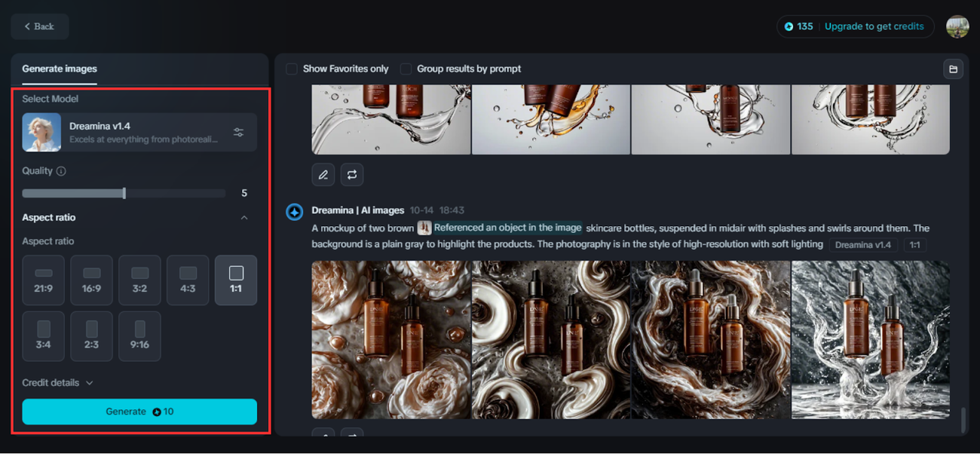This screenshot has width=980, height=456.
Task: Click the Dreamina AI images avatar icon
Action: [x=294, y=212]
